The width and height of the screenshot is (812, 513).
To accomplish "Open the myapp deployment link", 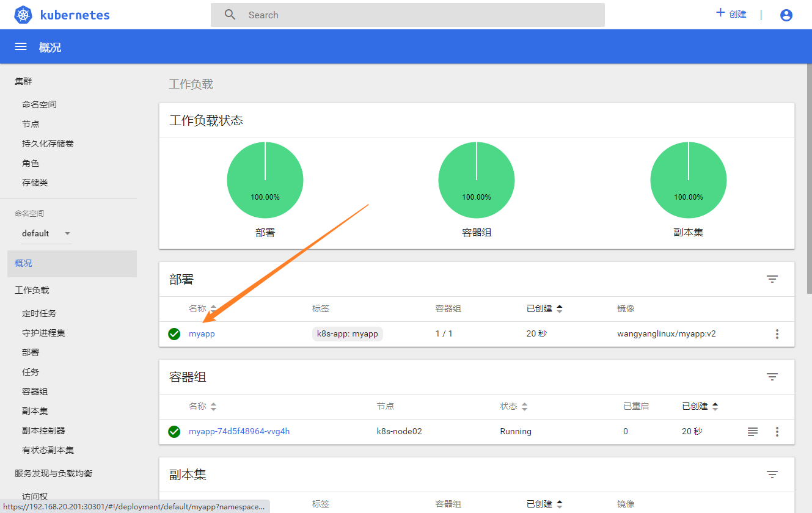I will (x=202, y=334).
